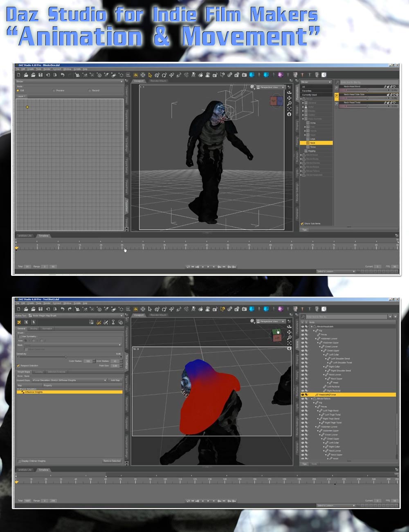Open Layer 1 tab in Binder pane

21,96
